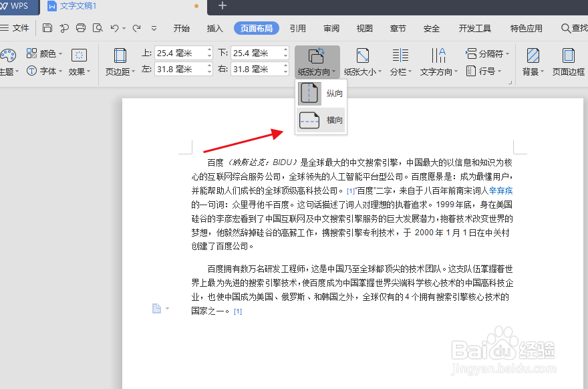Screen dimensions: 588x389
Task: Switch to the 开始 tab
Action: [x=182, y=29]
